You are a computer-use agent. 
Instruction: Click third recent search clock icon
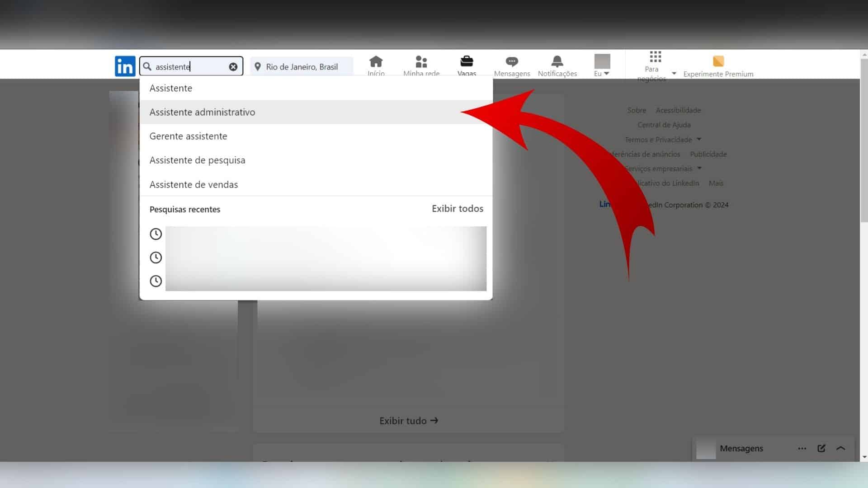tap(156, 281)
